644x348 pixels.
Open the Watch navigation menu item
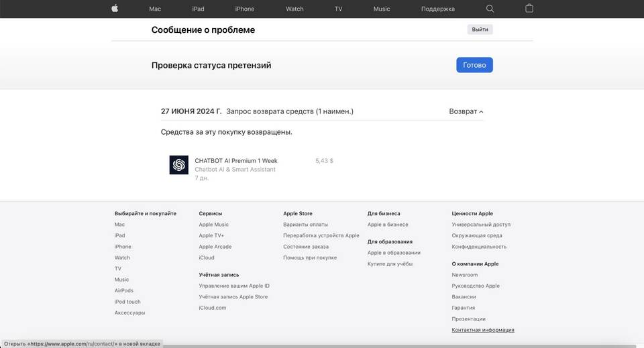coord(294,9)
